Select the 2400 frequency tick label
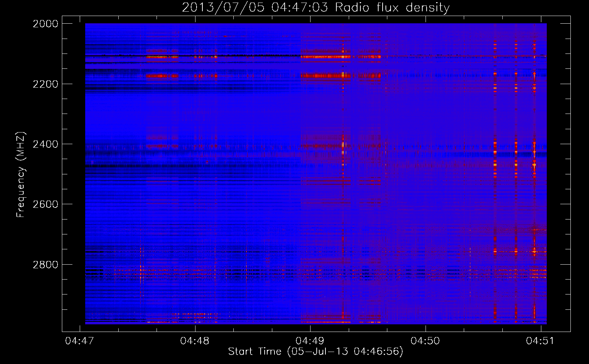589x364 pixels. 46,144
